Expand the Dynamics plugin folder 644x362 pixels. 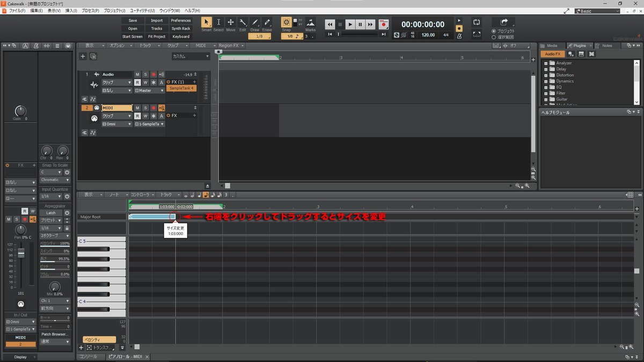point(546,81)
